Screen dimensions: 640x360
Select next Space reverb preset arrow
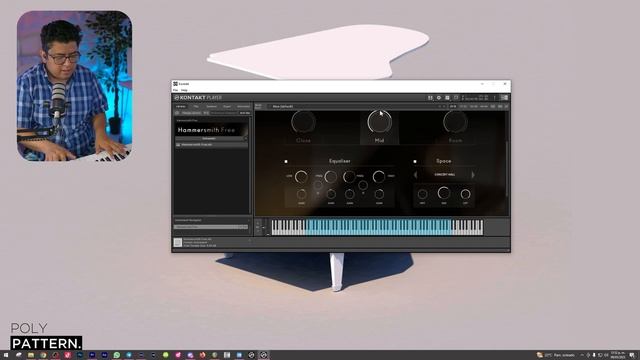(473, 175)
